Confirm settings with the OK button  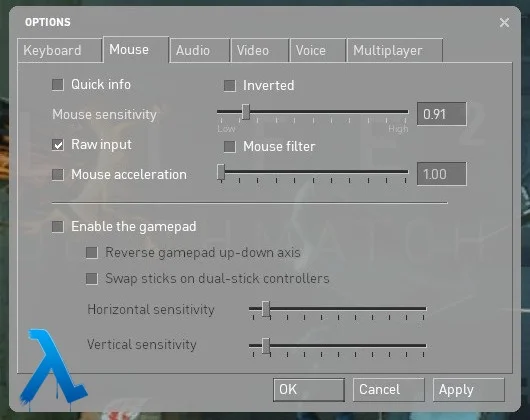tap(309, 390)
